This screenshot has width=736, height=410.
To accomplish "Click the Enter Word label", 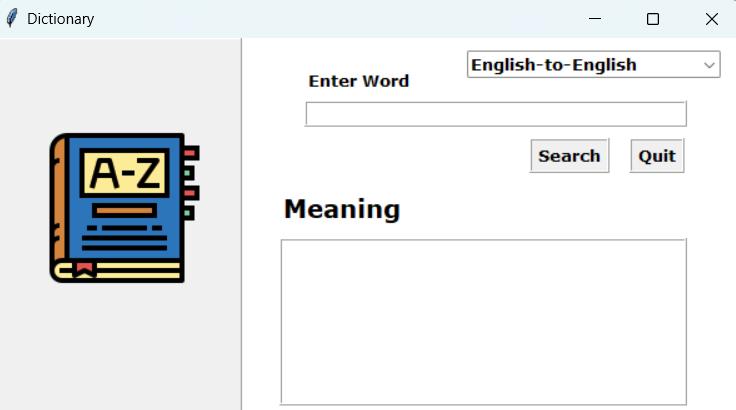I will [x=358, y=81].
